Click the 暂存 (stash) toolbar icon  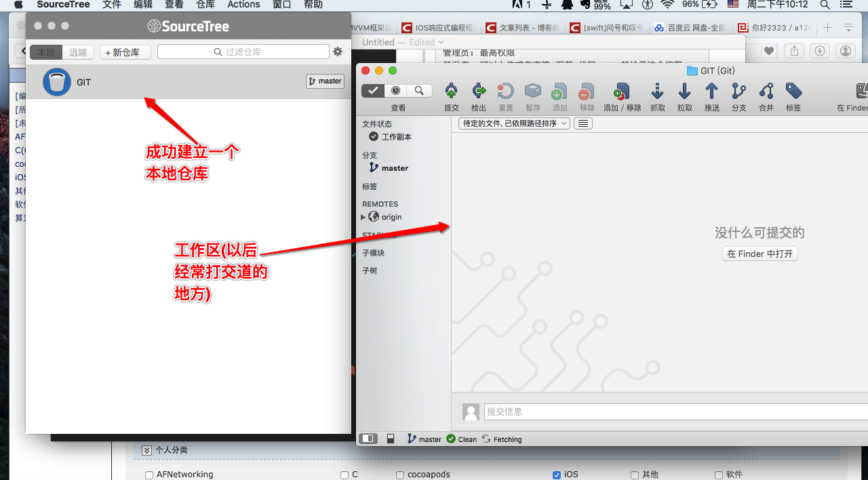[x=533, y=92]
